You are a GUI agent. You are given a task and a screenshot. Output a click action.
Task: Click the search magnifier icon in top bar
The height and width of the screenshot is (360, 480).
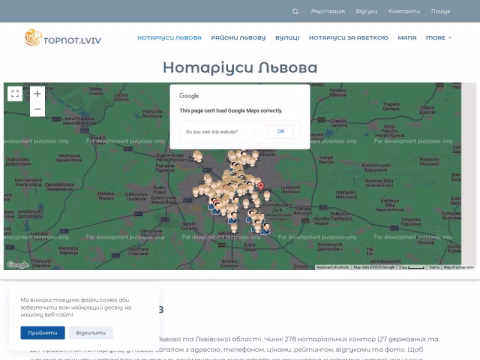295,11
